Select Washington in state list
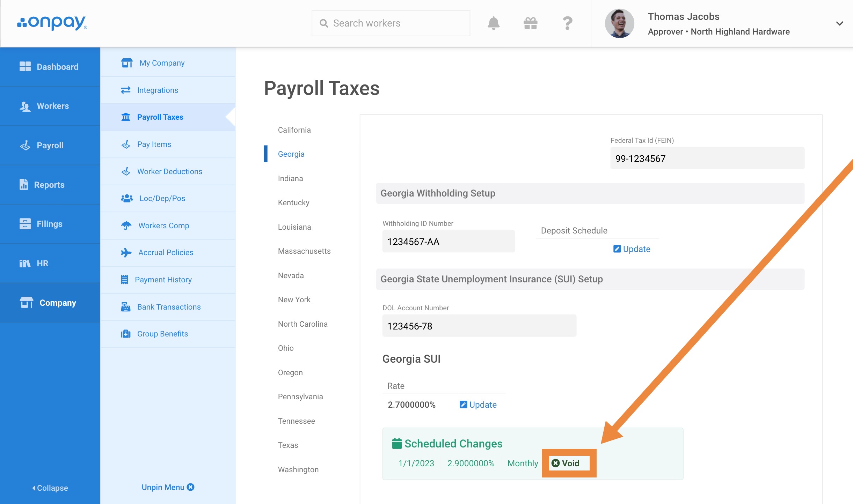853x504 pixels. [x=298, y=469]
